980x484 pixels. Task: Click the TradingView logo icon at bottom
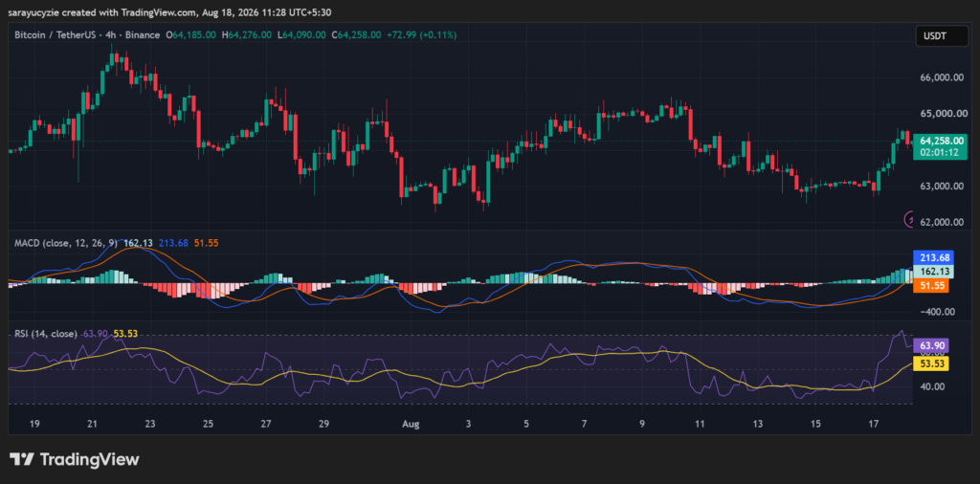(x=21, y=460)
